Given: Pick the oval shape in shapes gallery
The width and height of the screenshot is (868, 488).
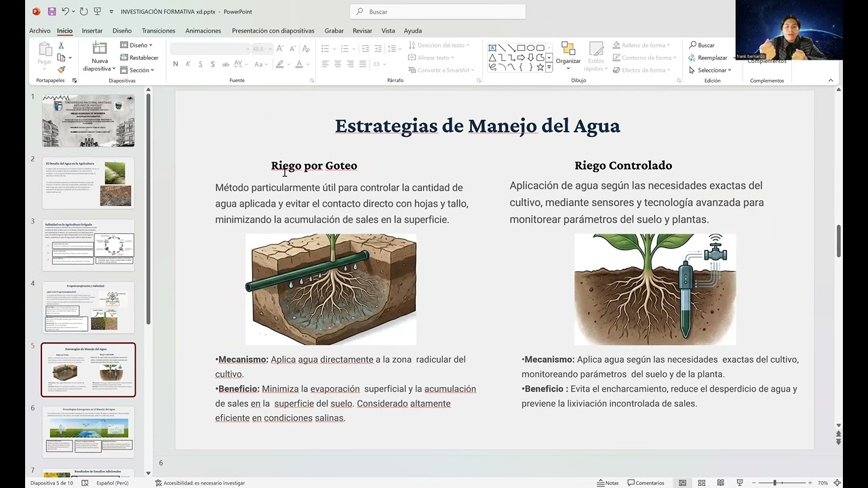Looking at the screenshot, I should point(531,48).
